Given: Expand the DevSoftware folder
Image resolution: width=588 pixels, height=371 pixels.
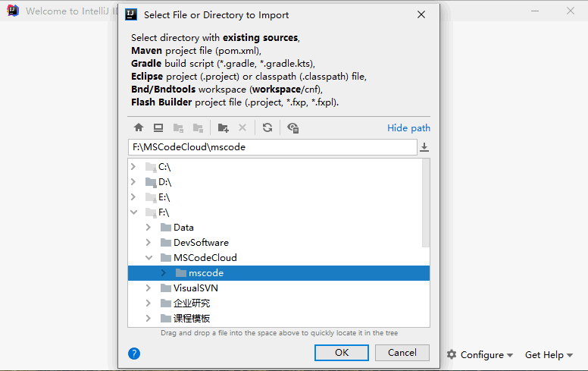Looking at the screenshot, I should coord(149,243).
